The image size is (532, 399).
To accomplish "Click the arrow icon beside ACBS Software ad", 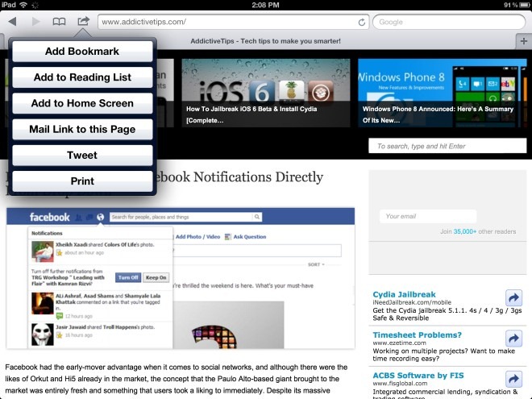I will click(x=513, y=379).
